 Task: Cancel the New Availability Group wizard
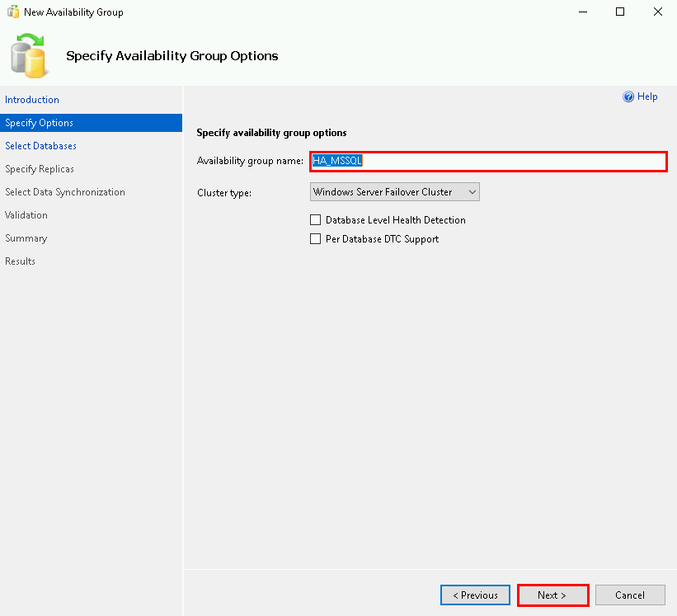(629, 595)
